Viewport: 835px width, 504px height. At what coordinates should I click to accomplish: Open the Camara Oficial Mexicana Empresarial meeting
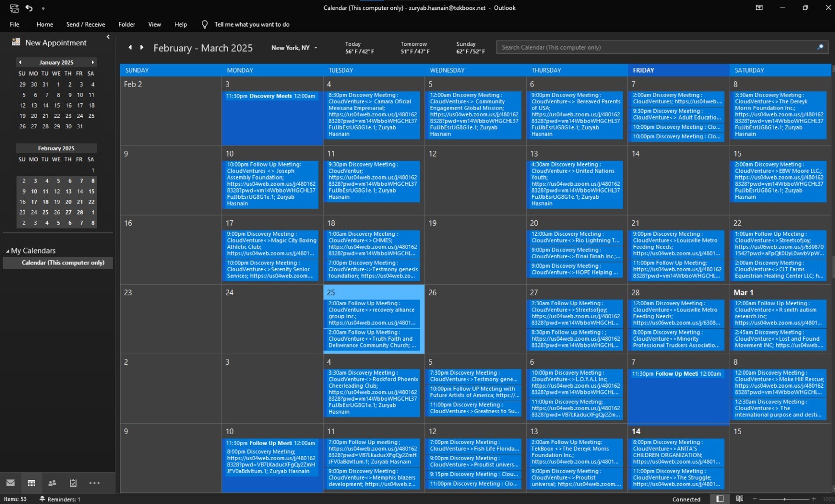click(x=373, y=115)
